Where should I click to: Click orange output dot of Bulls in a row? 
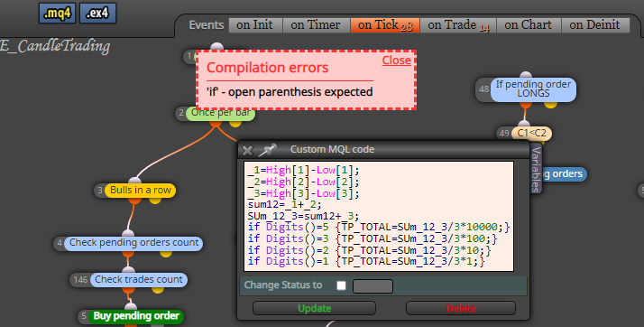[134, 200]
